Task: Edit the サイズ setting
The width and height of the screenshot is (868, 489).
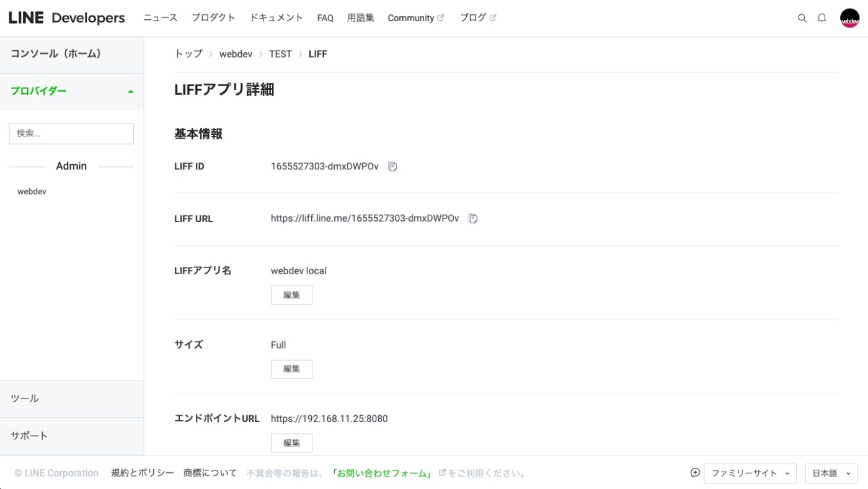Action: (291, 369)
